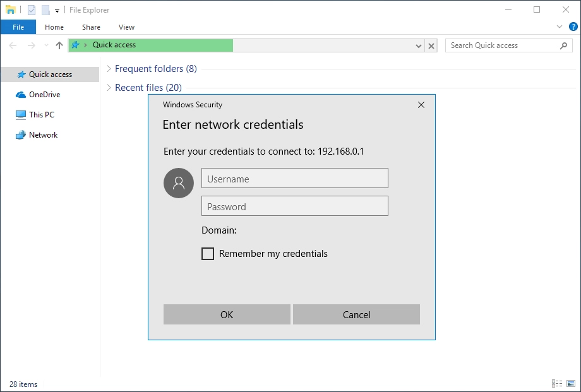Maximize the File Explorer window
The width and height of the screenshot is (581, 392).
click(537, 10)
